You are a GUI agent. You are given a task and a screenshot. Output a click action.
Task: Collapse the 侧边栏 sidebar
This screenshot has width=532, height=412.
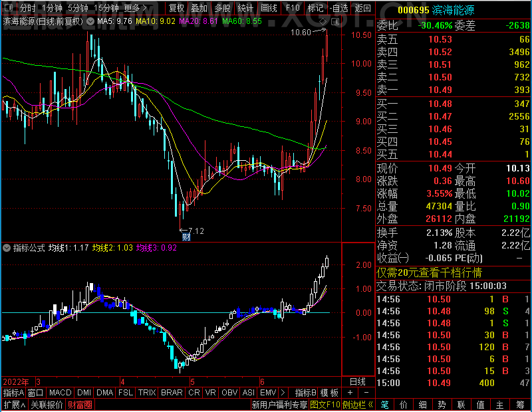point(358,405)
